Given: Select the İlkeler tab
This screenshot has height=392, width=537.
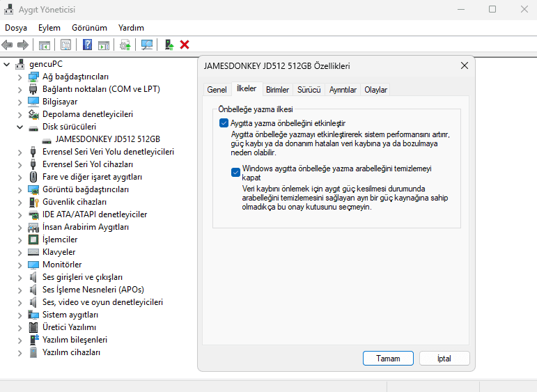Looking at the screenshot, I should [247, 88].
